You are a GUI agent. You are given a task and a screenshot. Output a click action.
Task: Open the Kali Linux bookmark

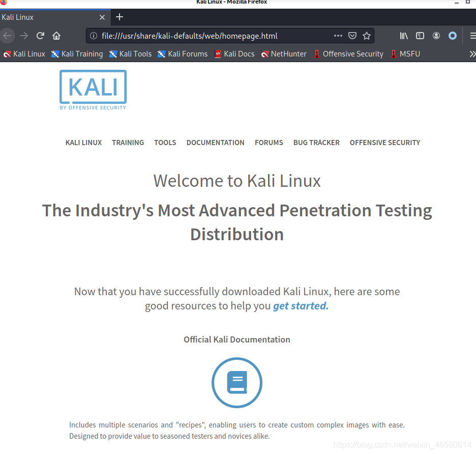coord(24,54)
